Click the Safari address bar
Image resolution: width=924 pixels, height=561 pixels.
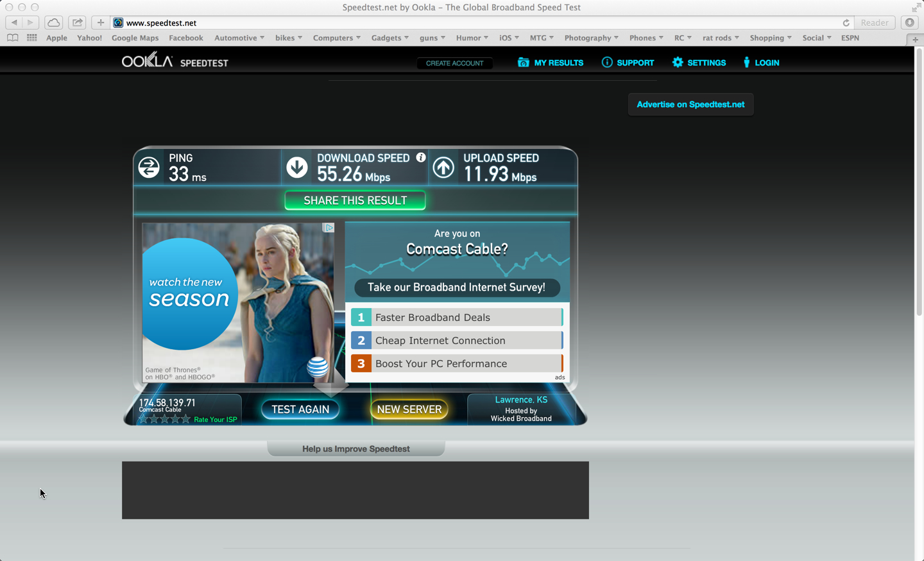click(481, 22)
